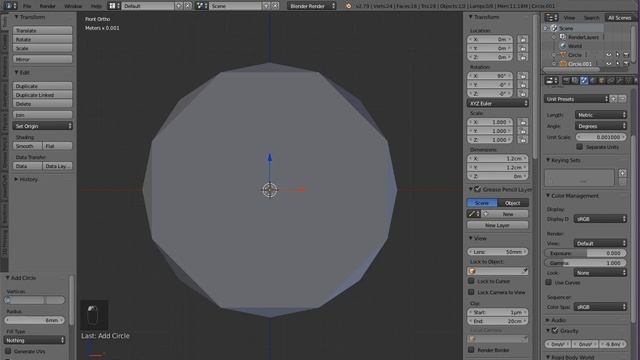Click the Blender logo in header
This screenshot has height=360, width=640.
pos(348,6)
